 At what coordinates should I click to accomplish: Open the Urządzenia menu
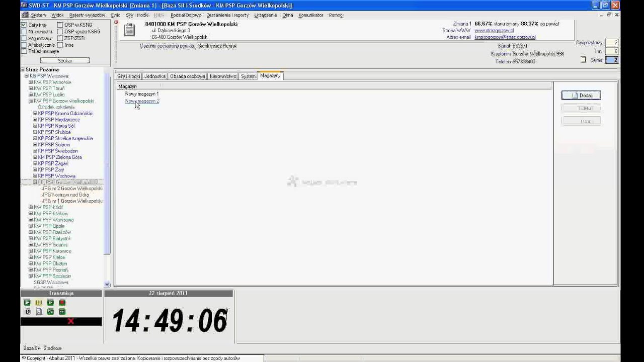pos(265,15)
